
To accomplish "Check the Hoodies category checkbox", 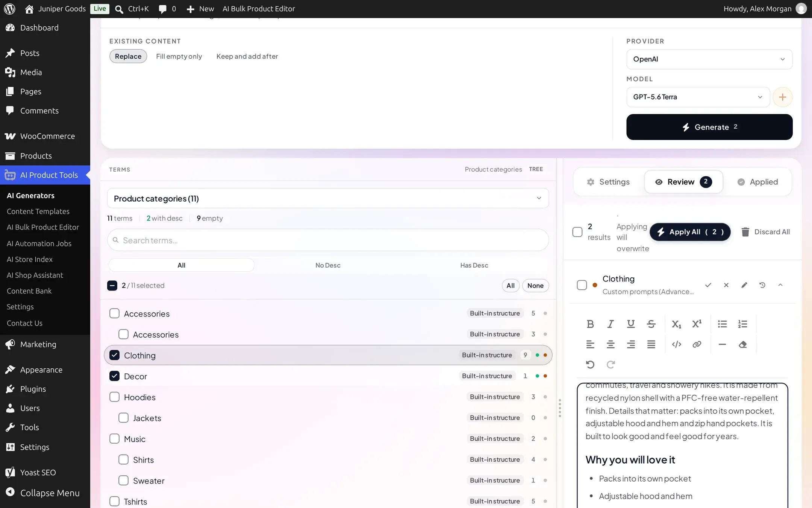I will coord(114,397).
